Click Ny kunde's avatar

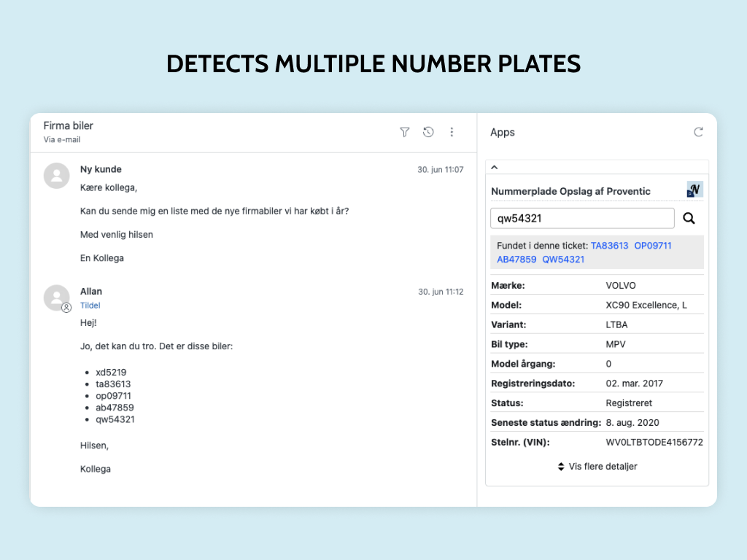tap(57, 176)
